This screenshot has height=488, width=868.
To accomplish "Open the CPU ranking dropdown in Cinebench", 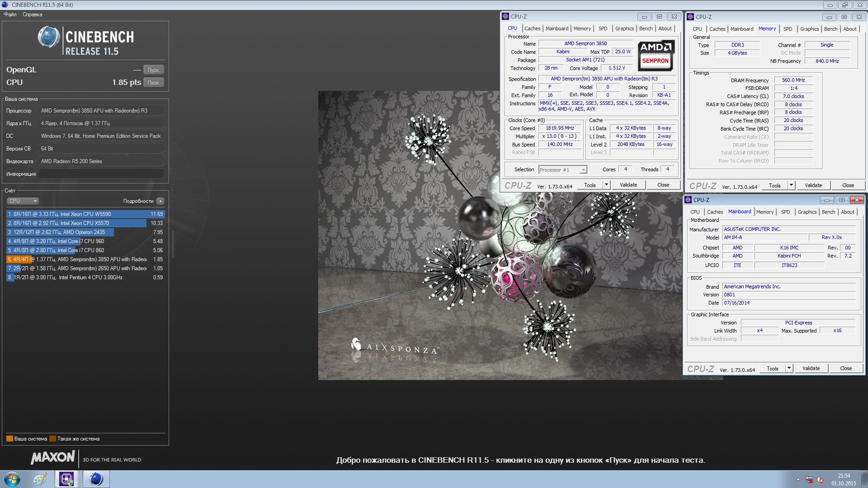I will [23, 201].
